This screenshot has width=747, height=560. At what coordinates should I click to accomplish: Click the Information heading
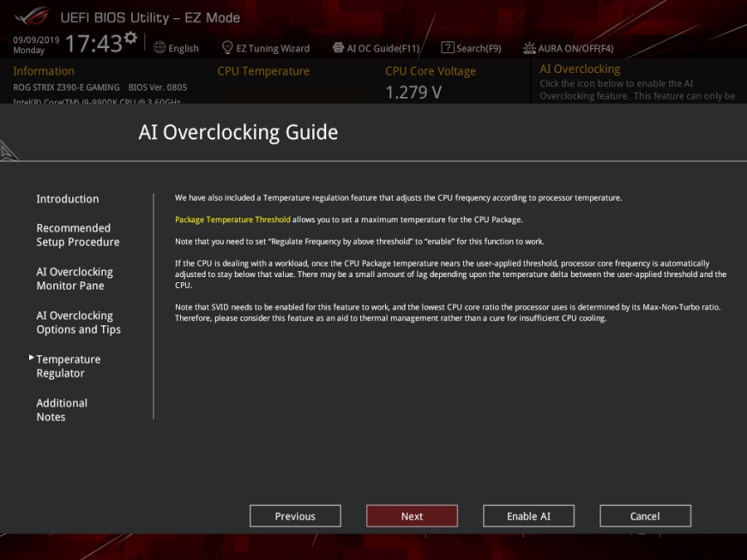point(44,71)
